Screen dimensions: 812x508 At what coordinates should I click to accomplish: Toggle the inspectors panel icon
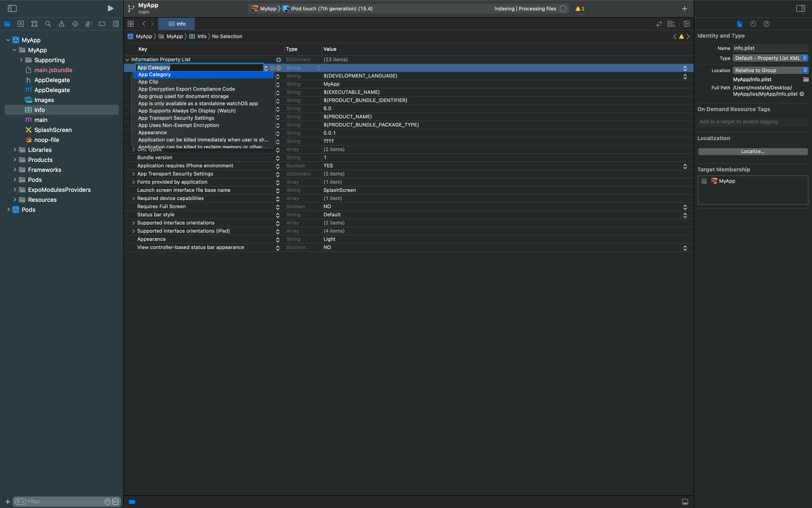tap(800, 8)
